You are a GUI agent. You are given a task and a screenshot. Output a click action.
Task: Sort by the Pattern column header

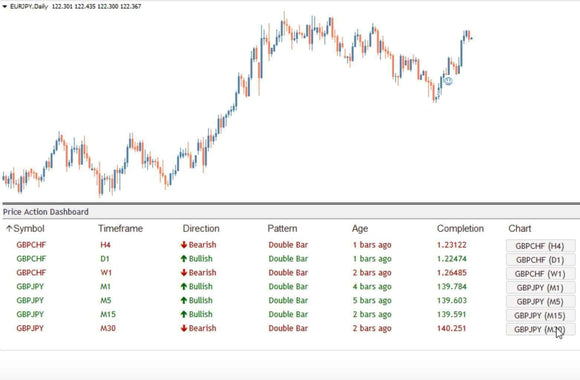click(282, 229)
